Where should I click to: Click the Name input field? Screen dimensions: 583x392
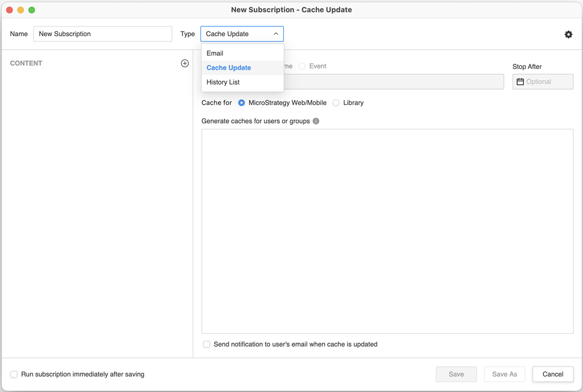tap(102, 34)
